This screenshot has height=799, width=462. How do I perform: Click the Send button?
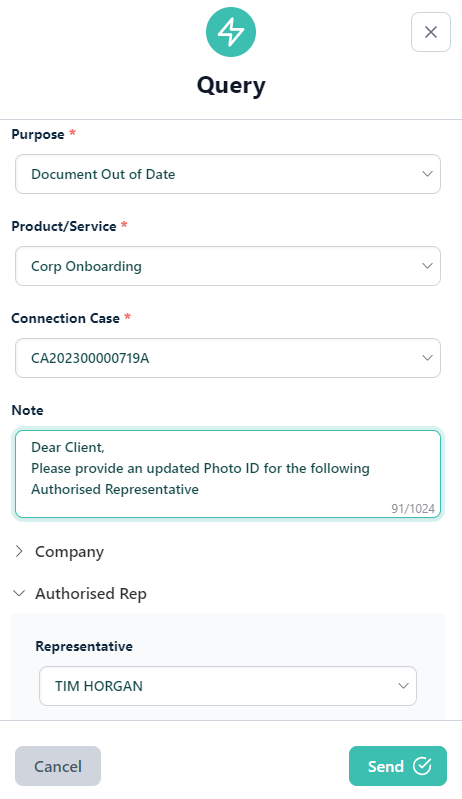click(x=398, y=766)
